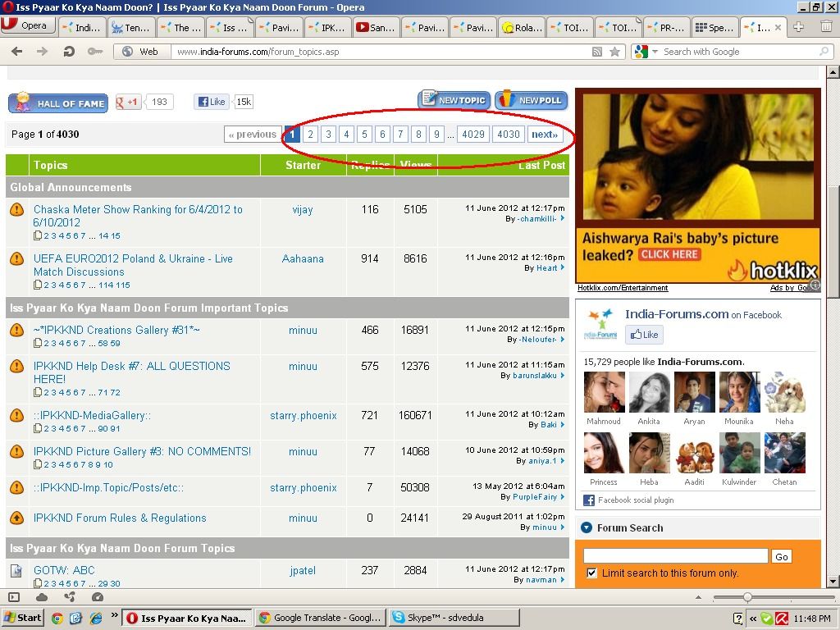The width and height of the screenshot is (840, 630).
Task: Click the Google +1 button
Action: coord(128,102)
